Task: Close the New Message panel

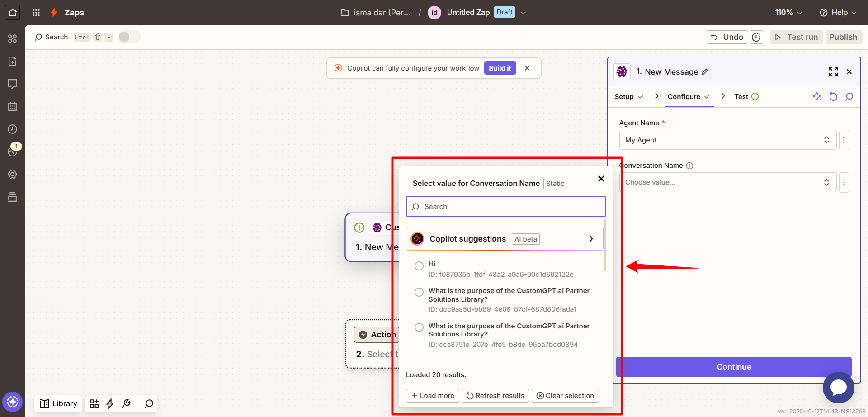Action: 849,71
